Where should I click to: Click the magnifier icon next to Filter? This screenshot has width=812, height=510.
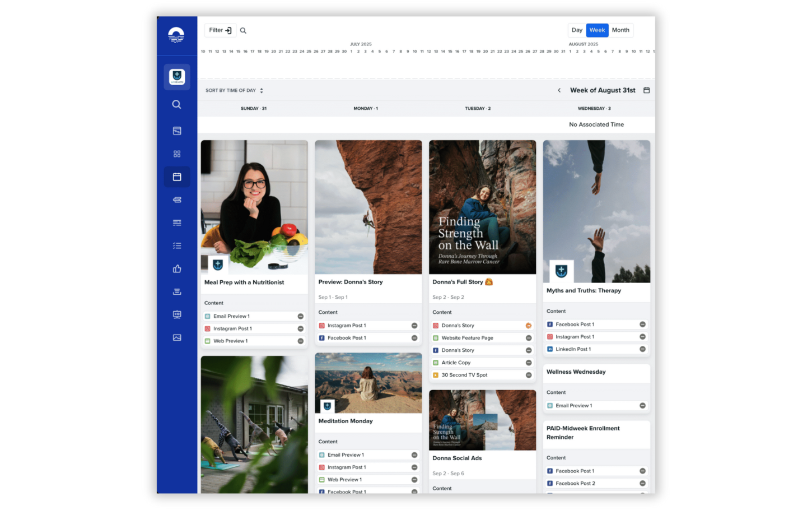click(x=243, y=31)
